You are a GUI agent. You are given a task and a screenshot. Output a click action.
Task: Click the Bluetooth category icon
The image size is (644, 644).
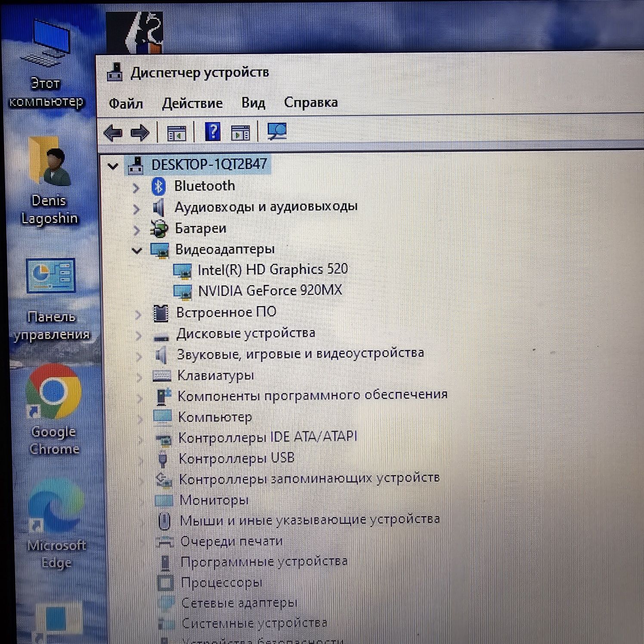(159, 186)
